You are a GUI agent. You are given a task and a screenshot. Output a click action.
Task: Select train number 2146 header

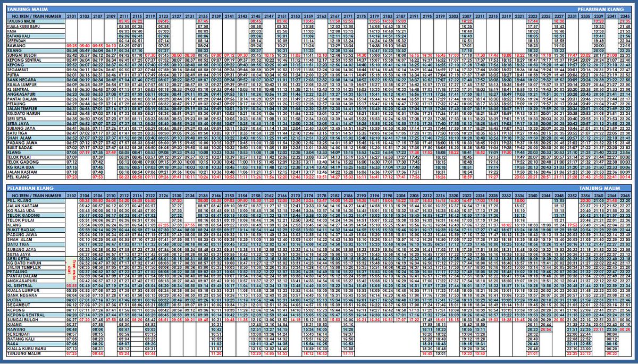216,196
